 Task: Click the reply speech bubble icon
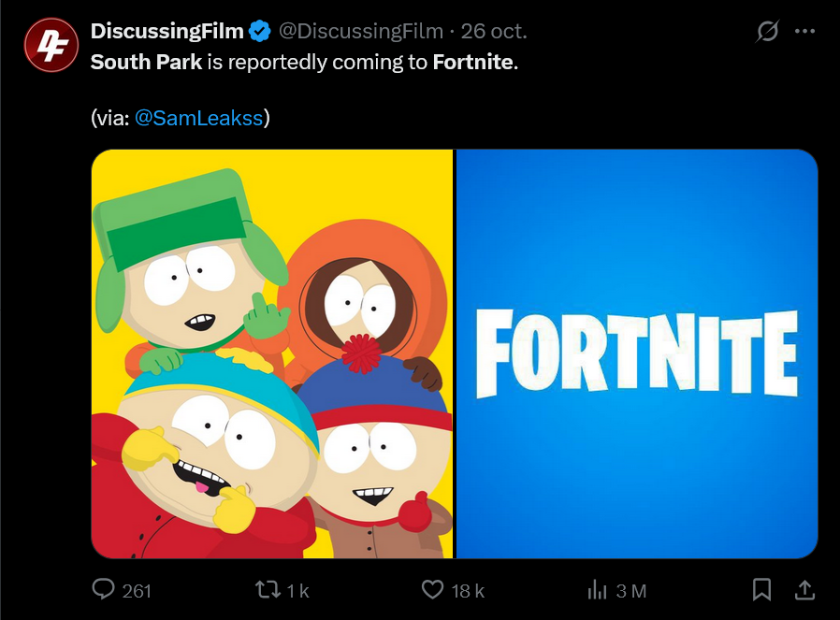point(103,589)
